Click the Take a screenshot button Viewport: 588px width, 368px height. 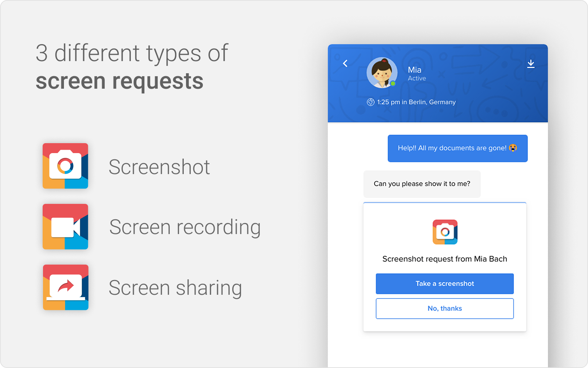(445, 283)
